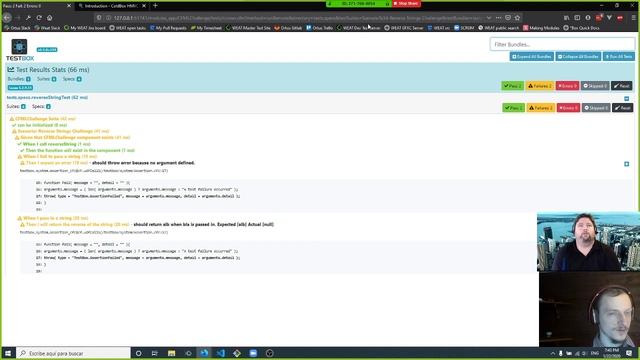This screenshot has width=640, height=360.
Task: Open page actions three-dots menu
Action: 498,18
